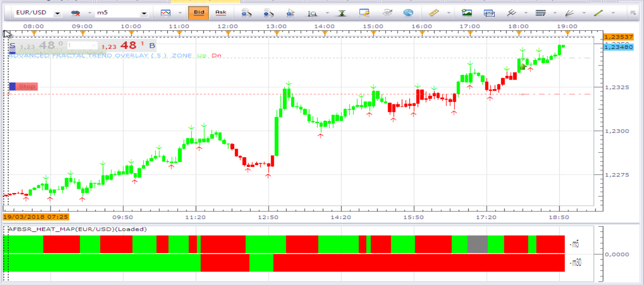644x285 pixels.
Task: Select the fan lines drawing tool
Action: (x=570, y=13)
